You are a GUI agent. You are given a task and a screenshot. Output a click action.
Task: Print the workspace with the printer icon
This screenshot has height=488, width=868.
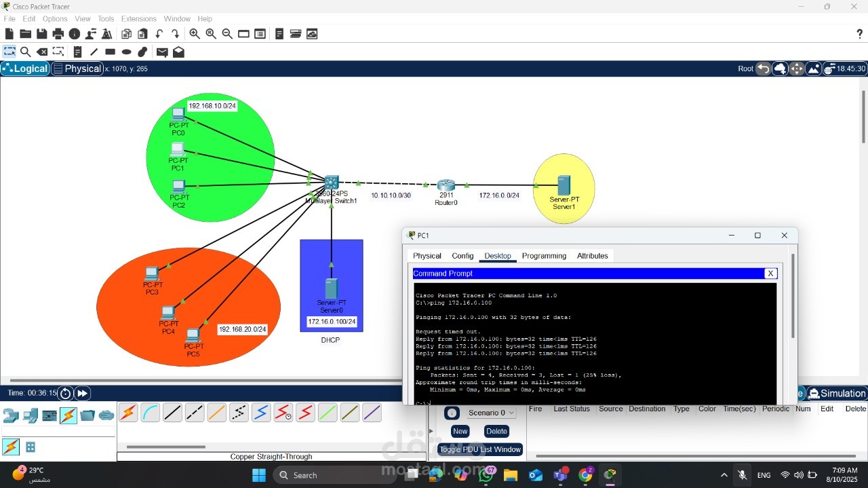[58, 34]
